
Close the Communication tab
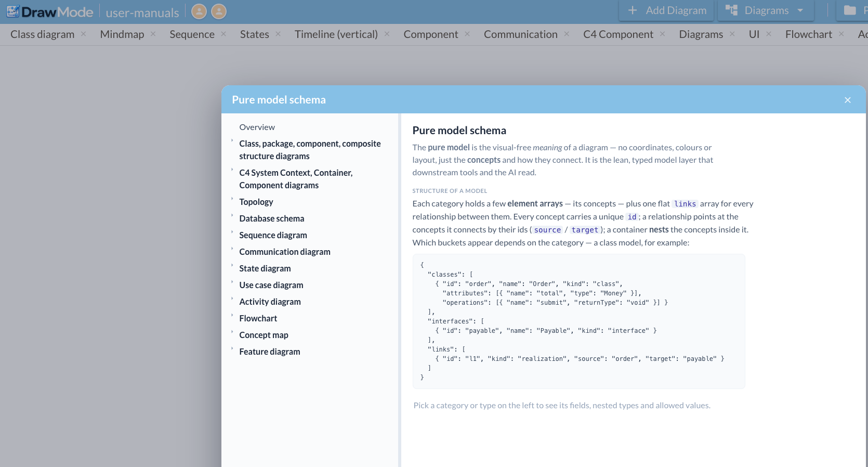click(x=567, y=34)
